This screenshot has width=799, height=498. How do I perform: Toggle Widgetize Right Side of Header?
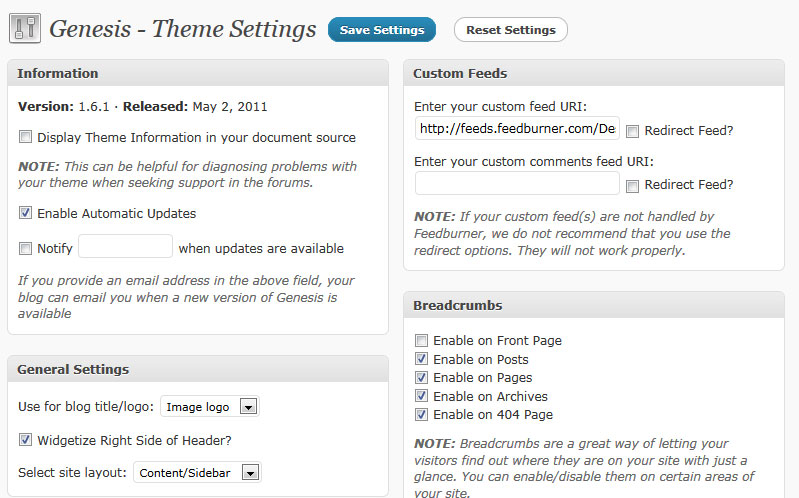(x=26, y=439)
